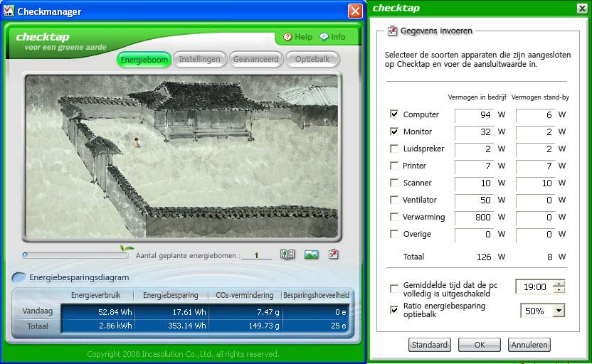
Task: Click the planted trees count value 1
Action: tap(256, 255)
